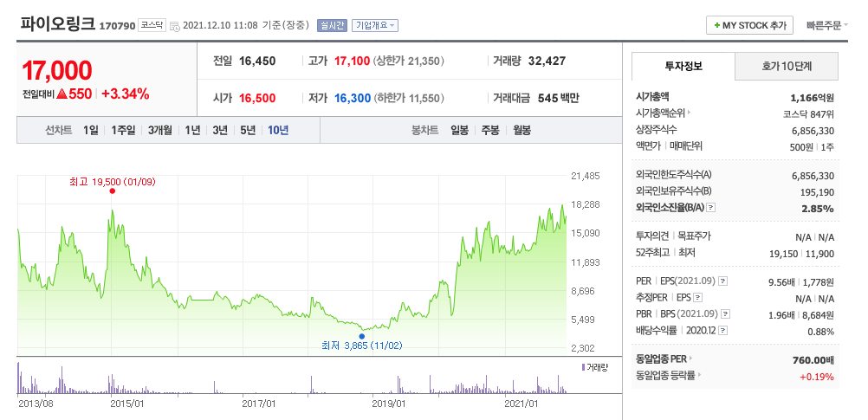Click the 파이오링크 stock name heading
Screen dimensions: 868x420
(x=57, y=23)
